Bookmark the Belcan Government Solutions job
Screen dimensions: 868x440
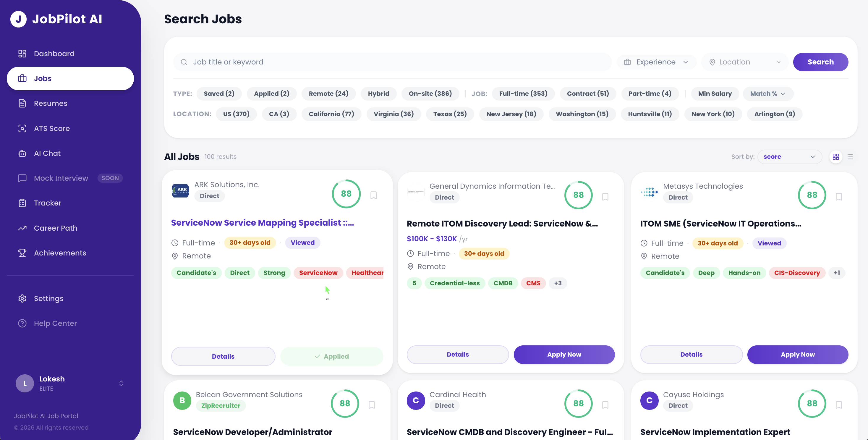(x=372, y=405)
